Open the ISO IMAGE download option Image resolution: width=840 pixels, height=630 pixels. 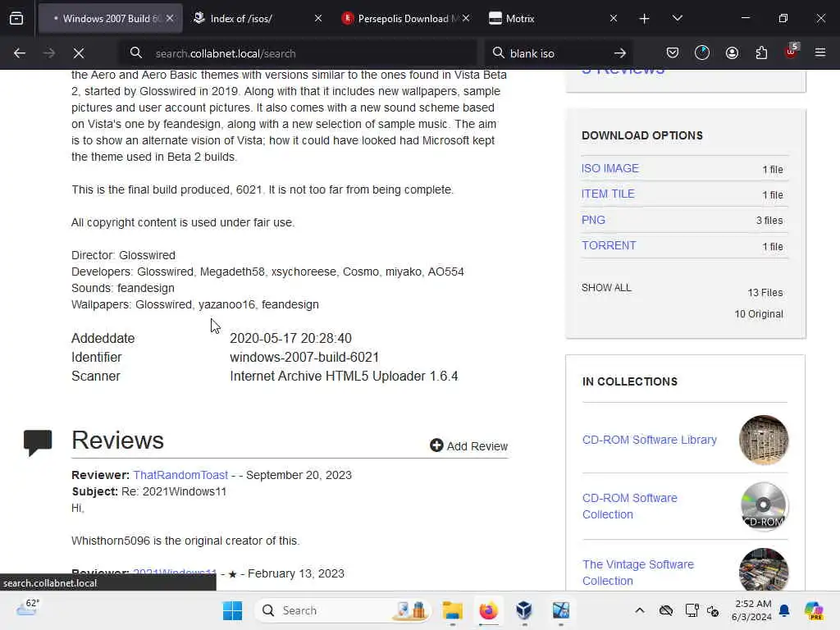610,168
